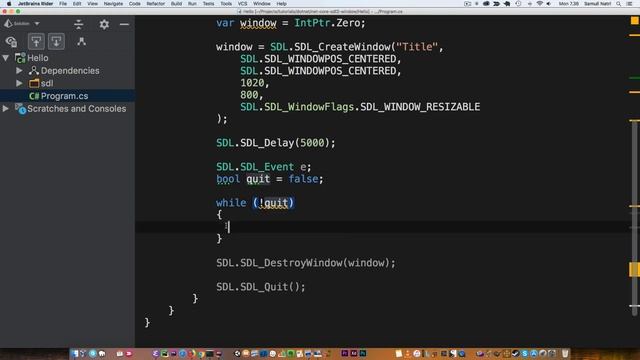Click the Wi-Fi status icon

tap(540, 4)
